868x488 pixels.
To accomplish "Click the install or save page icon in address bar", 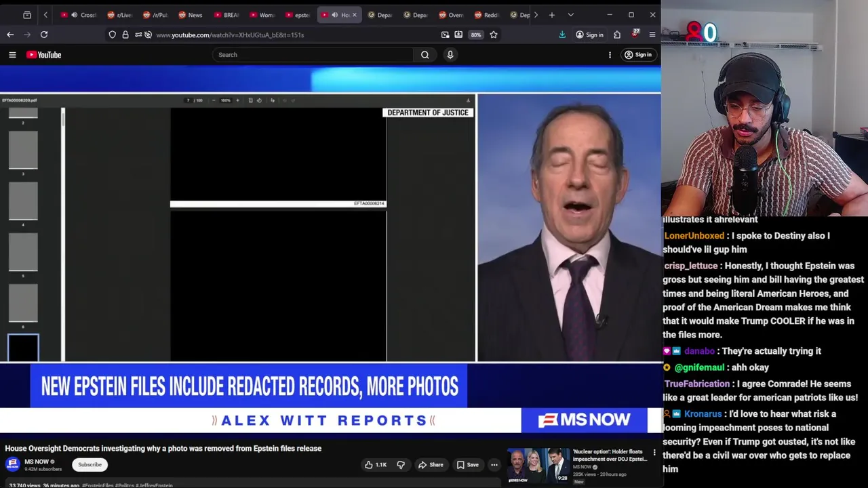I will click(458, 35).
